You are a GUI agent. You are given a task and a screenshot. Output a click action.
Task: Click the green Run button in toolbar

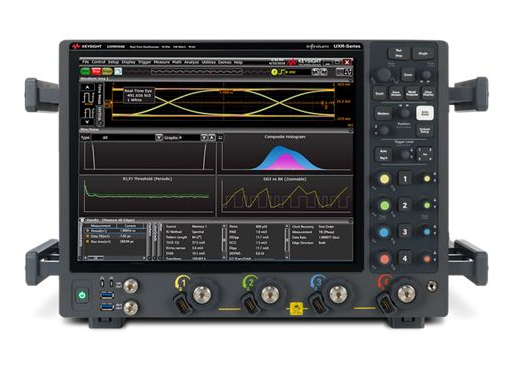pos(85,71)
